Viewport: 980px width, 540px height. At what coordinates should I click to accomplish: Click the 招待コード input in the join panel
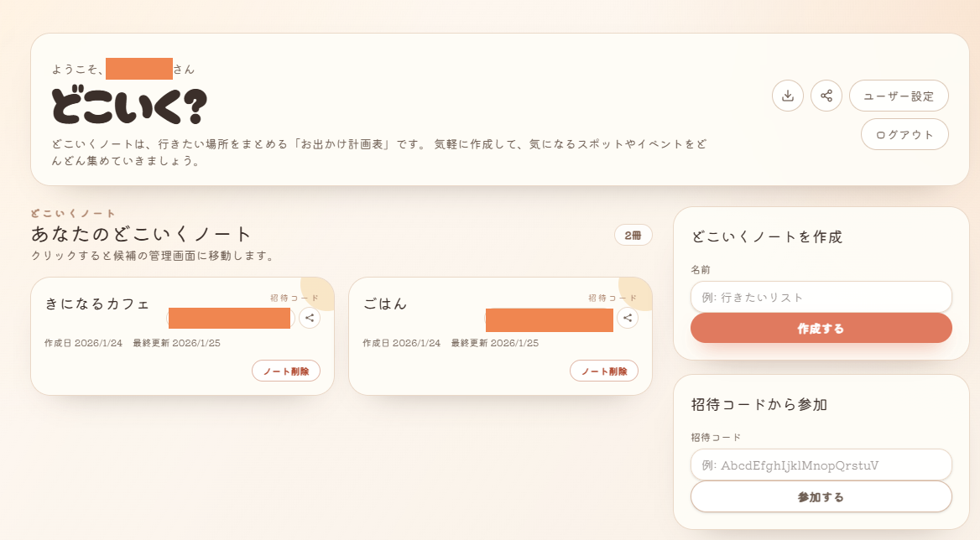[821, 465]
